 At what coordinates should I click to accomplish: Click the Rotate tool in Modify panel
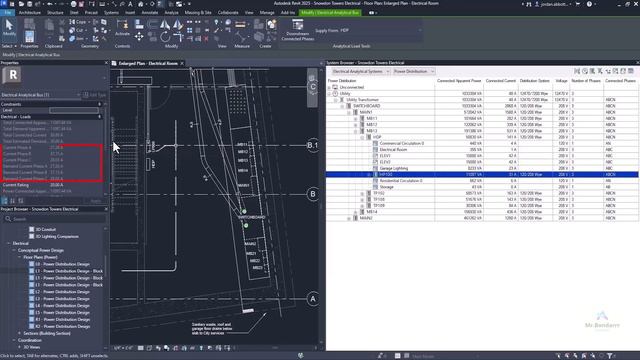(x=165, y=37)
